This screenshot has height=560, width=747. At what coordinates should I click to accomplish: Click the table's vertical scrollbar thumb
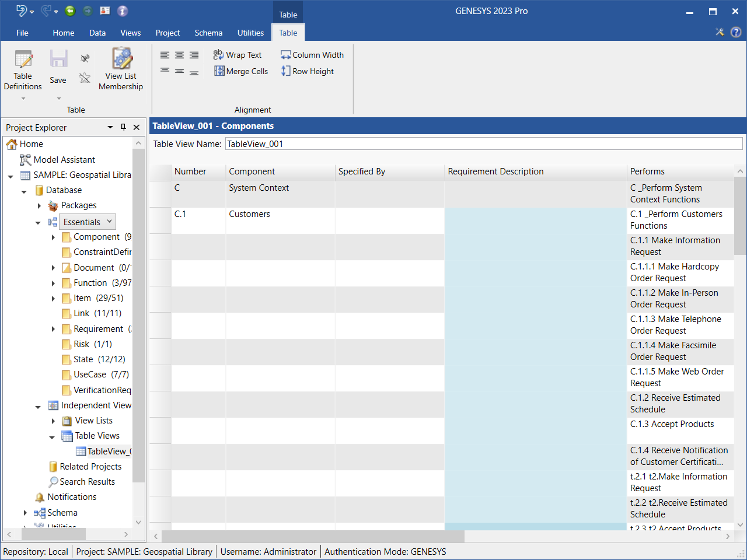740,216
